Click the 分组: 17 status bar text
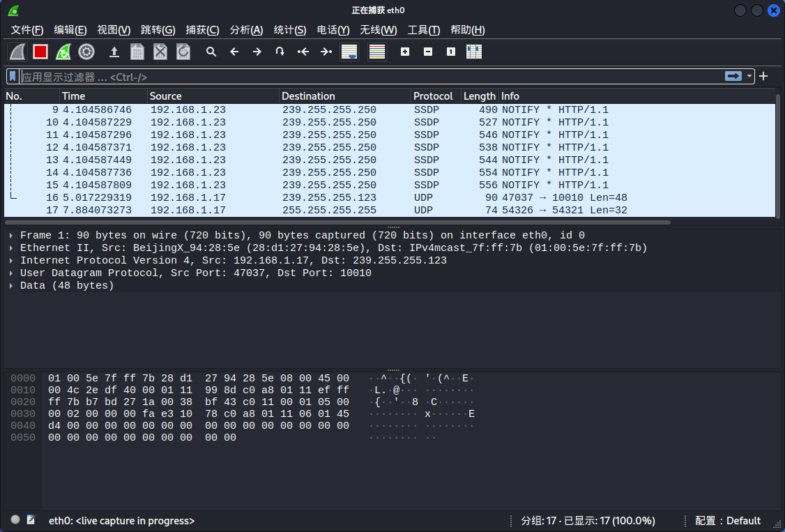This screenshot has height=532, width=785. click(x=588, y=521)
